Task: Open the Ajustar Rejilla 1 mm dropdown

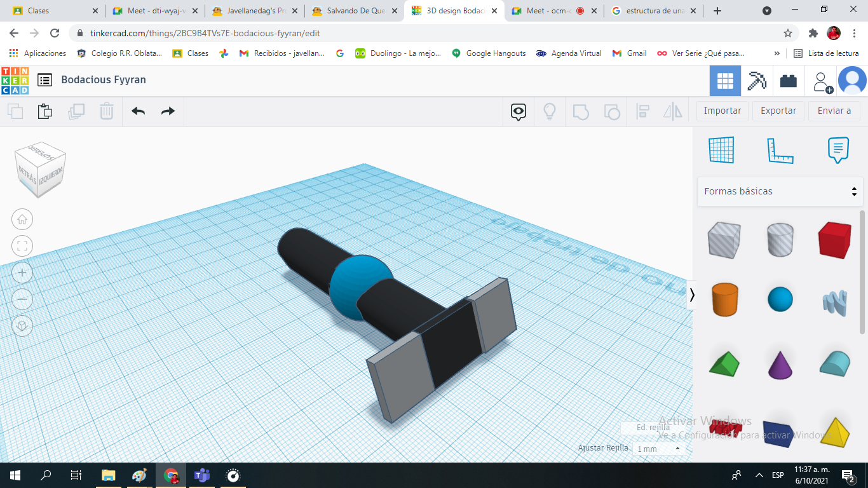Action: coord(660,449)
